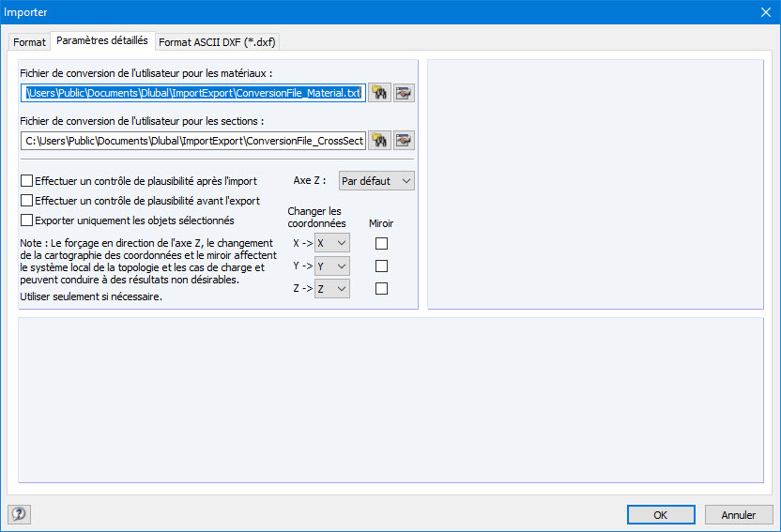Open the sections conversion file for editing

pyautogui.click(x=404, y=141)
